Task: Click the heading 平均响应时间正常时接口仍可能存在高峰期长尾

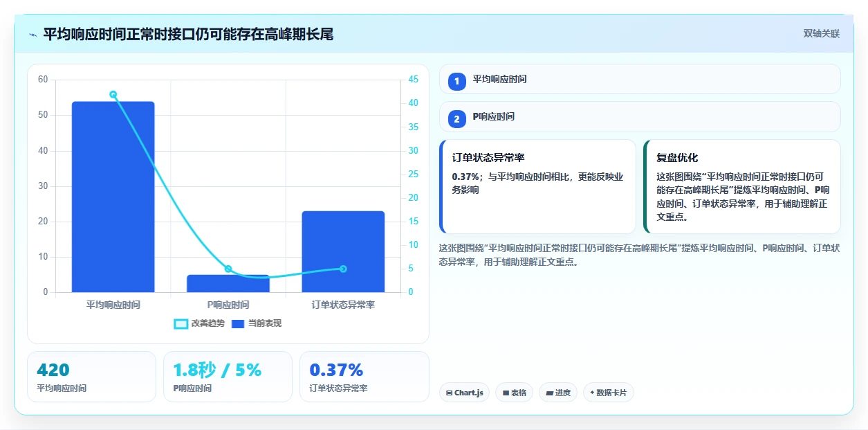Action: pos(188,34)
